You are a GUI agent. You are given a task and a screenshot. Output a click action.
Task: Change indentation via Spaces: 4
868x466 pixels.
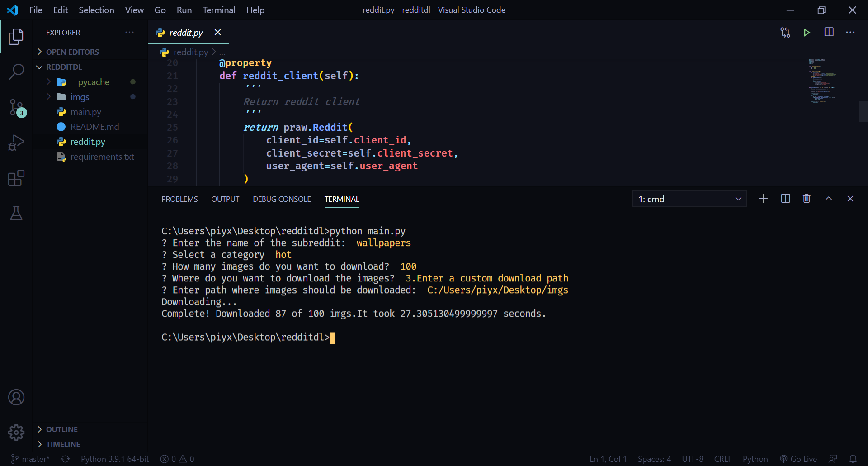[x=654, y=459]
